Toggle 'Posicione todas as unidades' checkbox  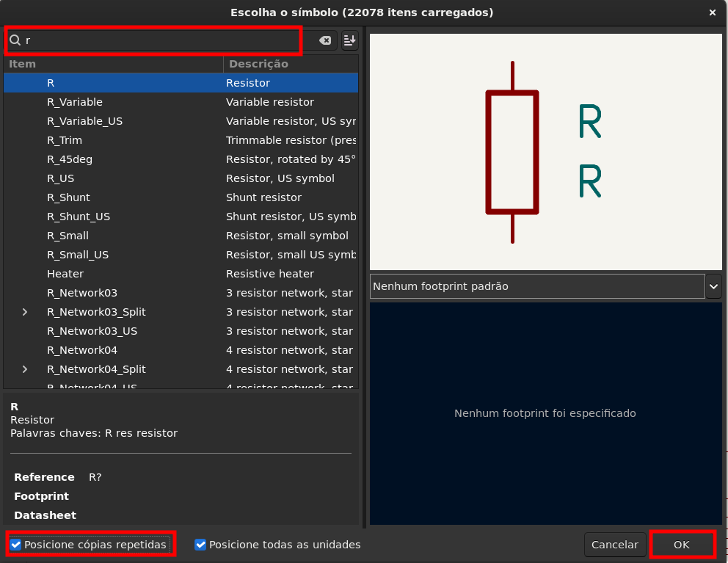200,545
